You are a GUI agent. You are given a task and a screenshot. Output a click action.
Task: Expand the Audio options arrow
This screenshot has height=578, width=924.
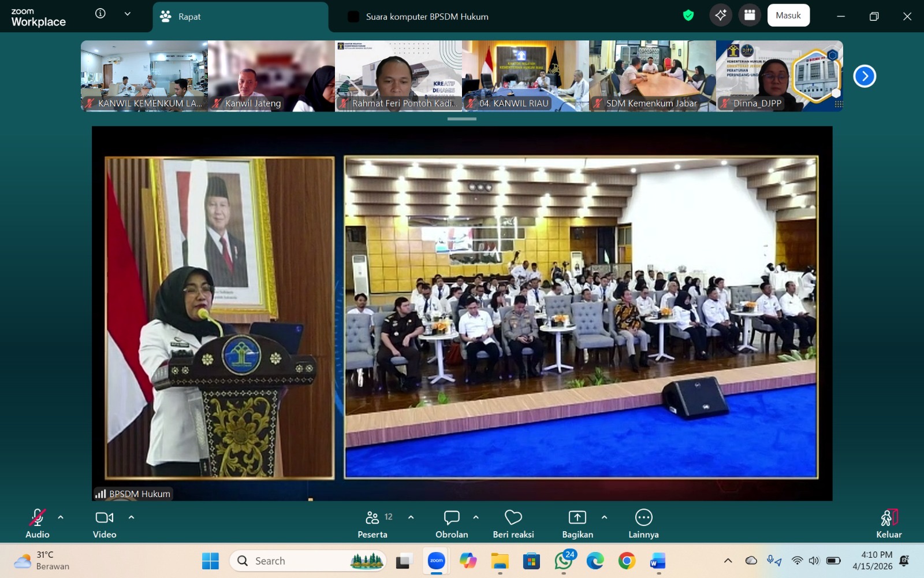pos(61,517)
